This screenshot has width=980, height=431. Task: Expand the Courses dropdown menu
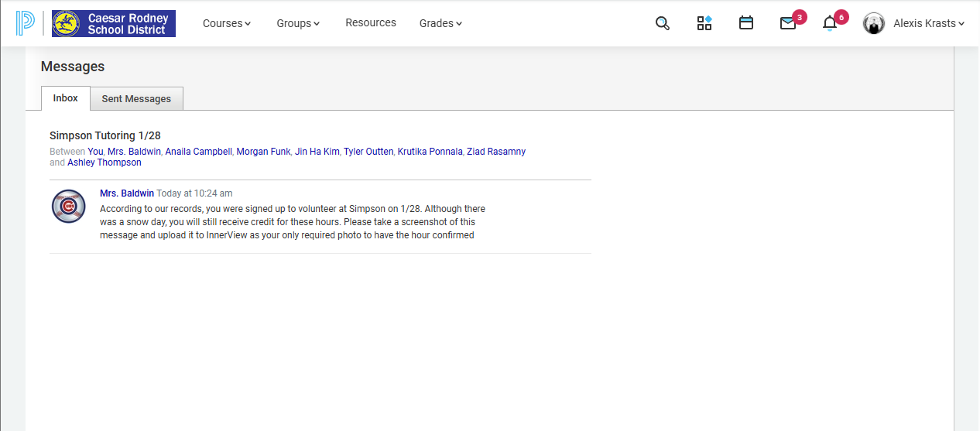click(x=227, y=23)
